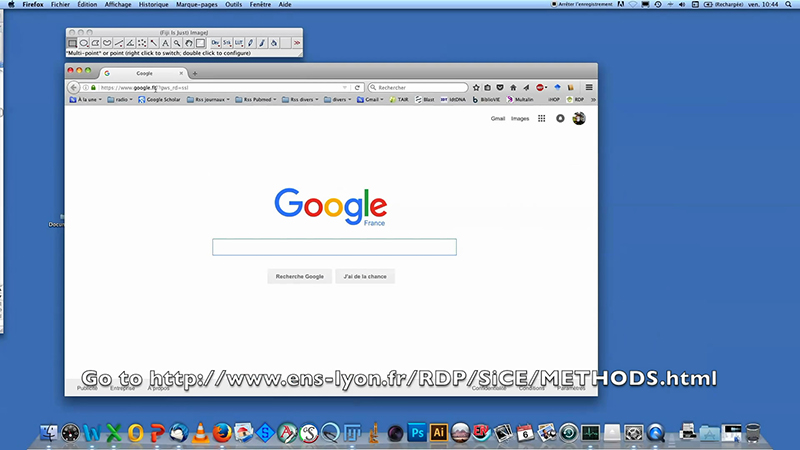Open the Outils menu in menu bar
The image size is (800, 450).
coord(234,4)
